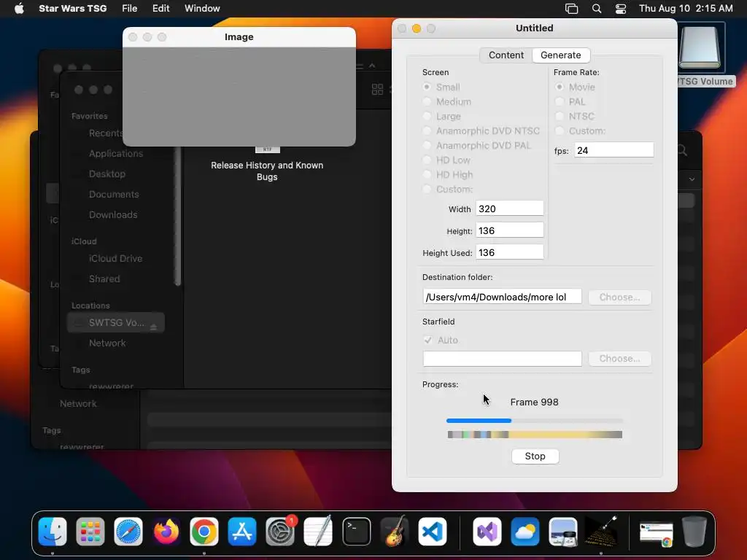Click the empty Starfield path field

point(502,359)
